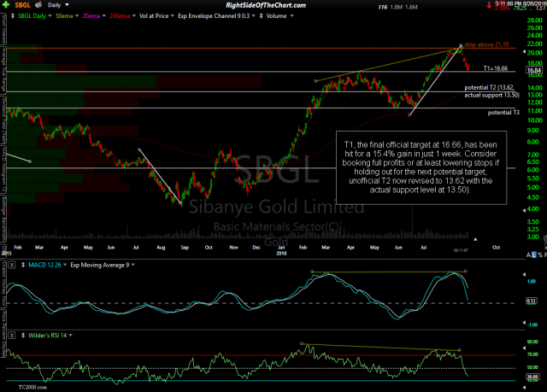Click scale arrows beside MACD 12 26
Image resolution: width=547 pixels, height=392 pixels.
point(23,265)
